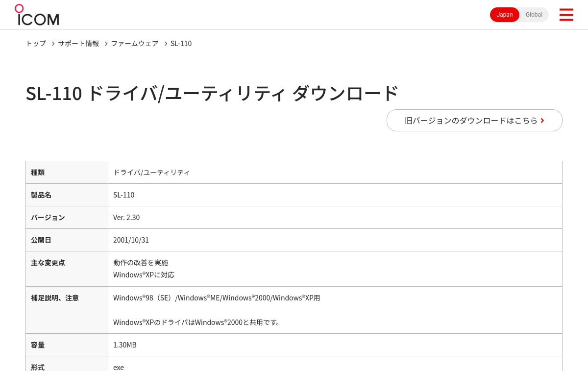Viewport: 588px width, 371px height.
Task: Open ファームウェア breadcrumb link
Action: coord(135,43)
